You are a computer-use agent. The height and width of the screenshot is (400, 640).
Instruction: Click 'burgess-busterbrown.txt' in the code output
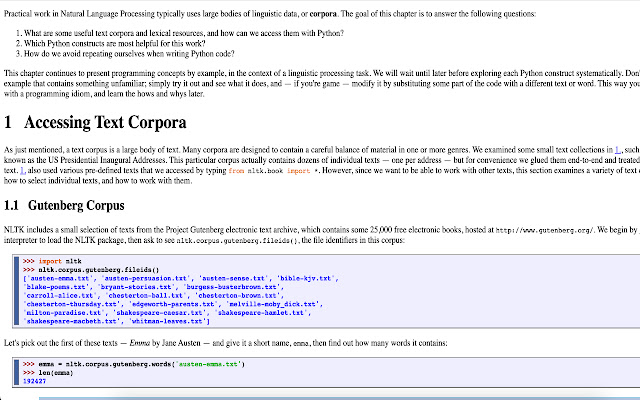pos(232,287)
